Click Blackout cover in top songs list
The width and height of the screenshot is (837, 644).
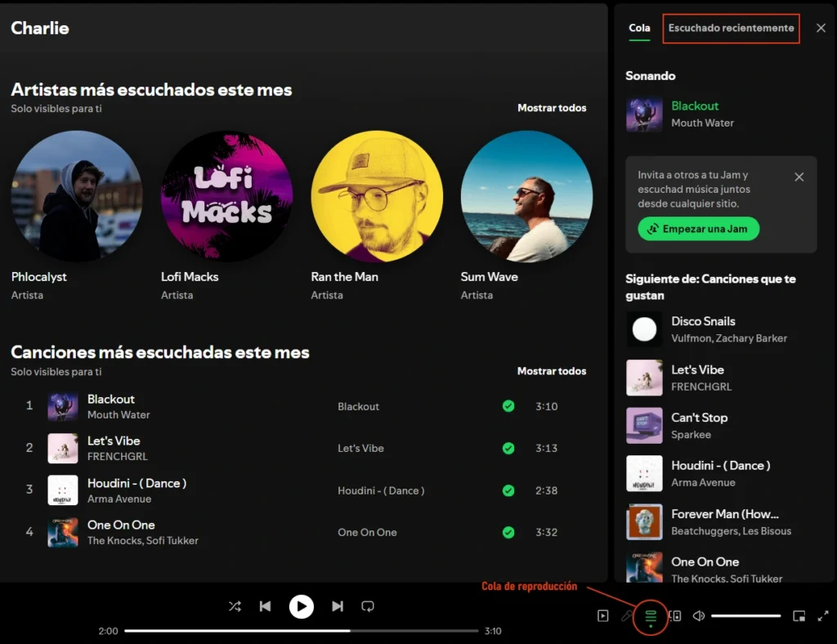pyautogui.click(x=63, y=406)
